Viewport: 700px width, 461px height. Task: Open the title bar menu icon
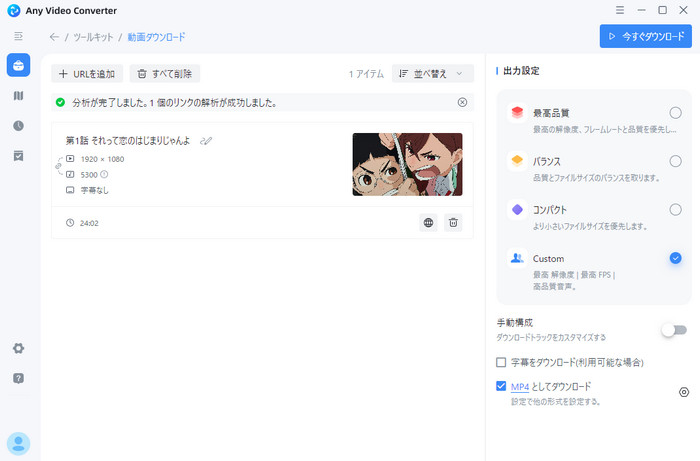620,10
